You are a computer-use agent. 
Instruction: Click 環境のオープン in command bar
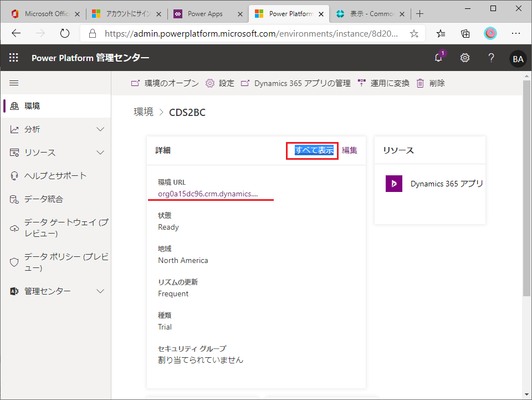pyautogui.click(x=165, y=83)
